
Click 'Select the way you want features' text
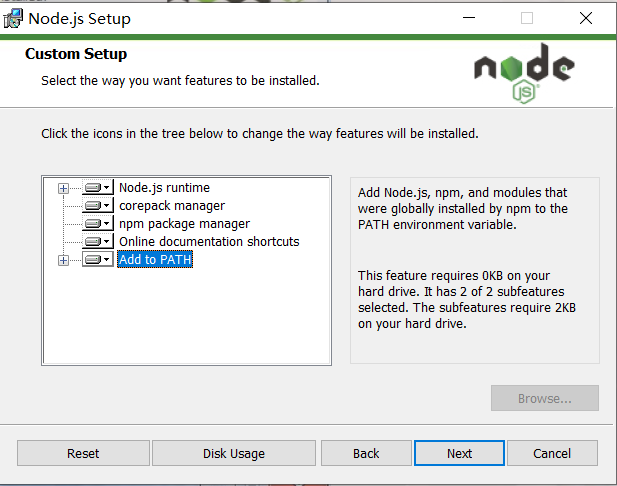click(x=180, y=81)
